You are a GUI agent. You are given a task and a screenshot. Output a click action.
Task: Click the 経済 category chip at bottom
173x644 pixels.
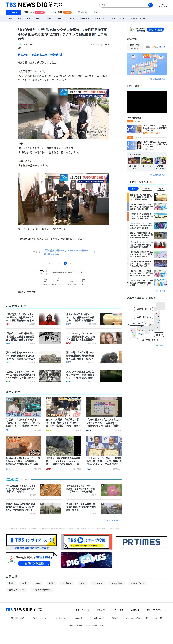click(51, 583)
